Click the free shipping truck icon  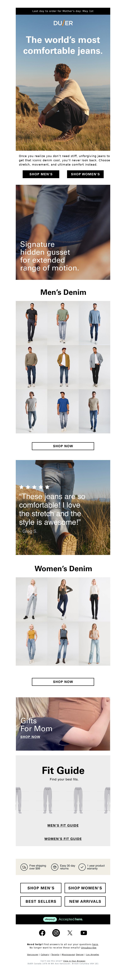(x=24, y=867)
